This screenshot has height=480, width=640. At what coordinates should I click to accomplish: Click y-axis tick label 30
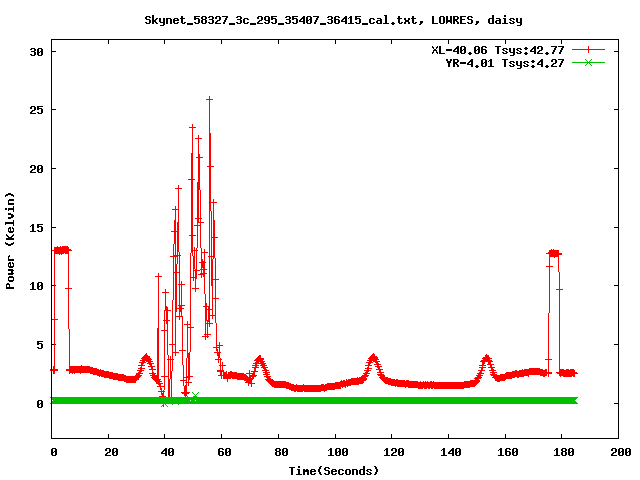click(x=36, y=52)
